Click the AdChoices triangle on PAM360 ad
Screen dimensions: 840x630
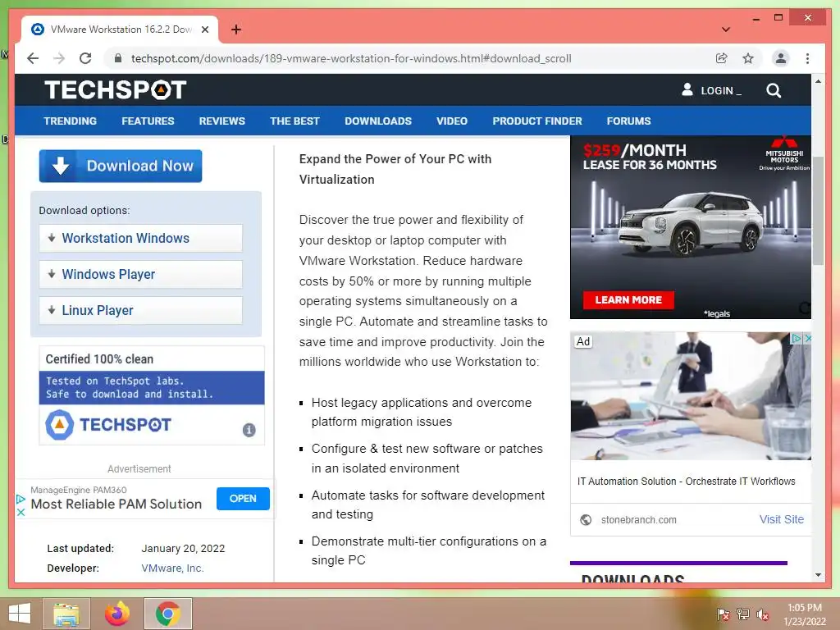(x=21, y=499)
